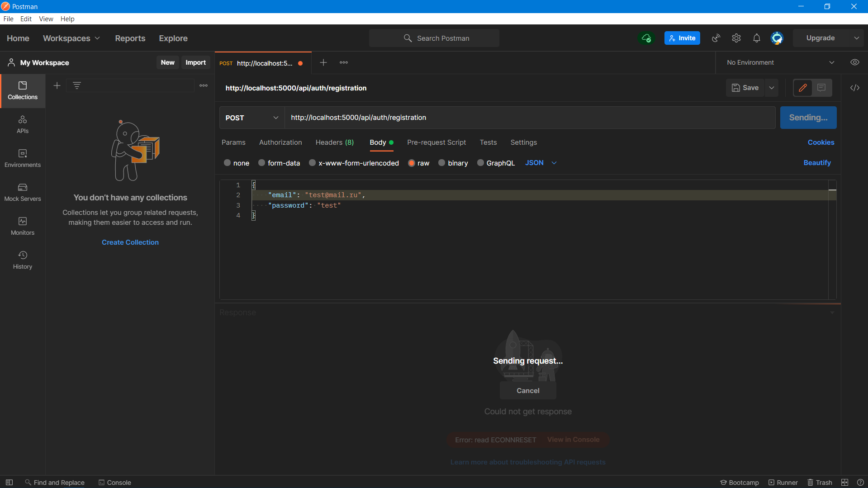This screenshot has width=868, height=488.
Task: Switch to edit mode pencil icon
Action: click(803, 88)
